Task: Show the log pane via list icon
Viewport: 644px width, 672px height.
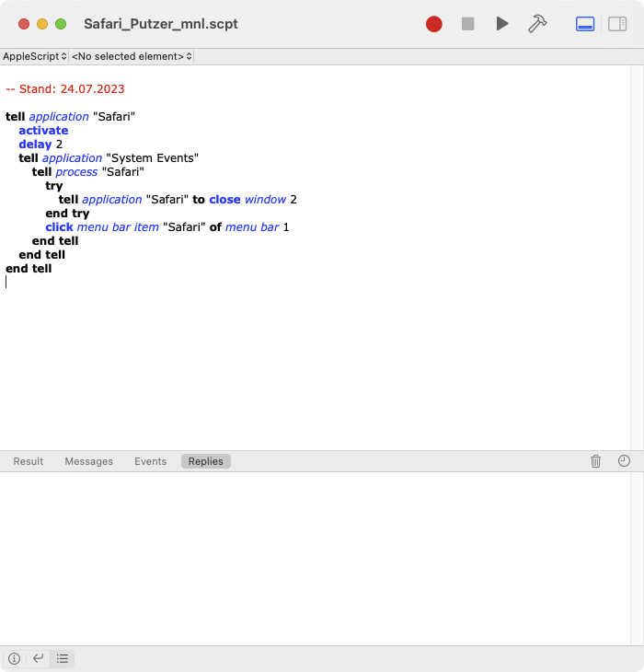Action: tap(63, 658)
